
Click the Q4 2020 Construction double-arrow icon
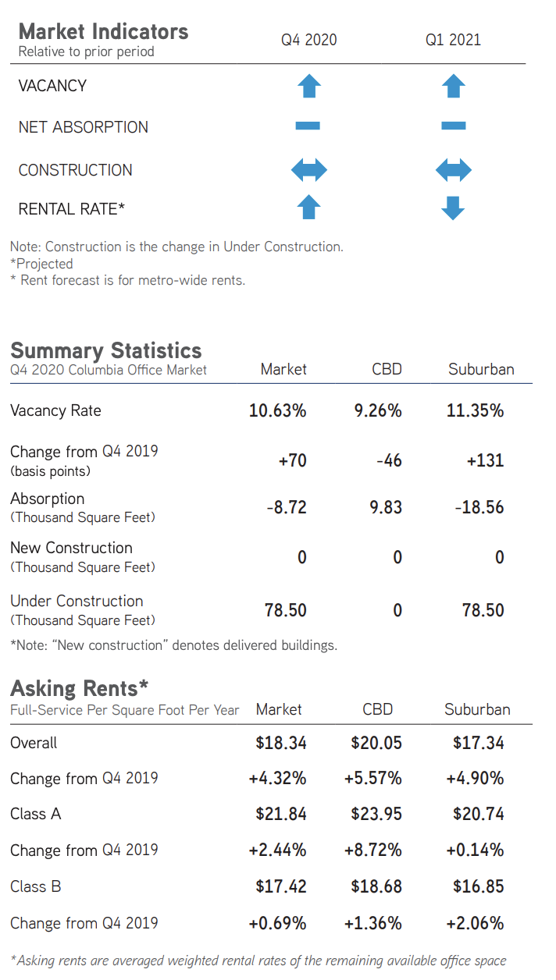(308, 169)
